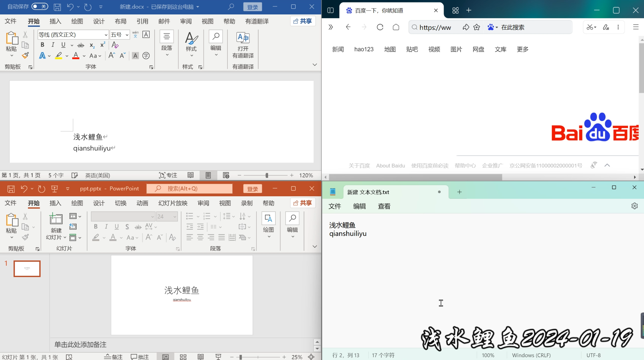Open the hao123 link on Baidu

click(x=364, y=49)
